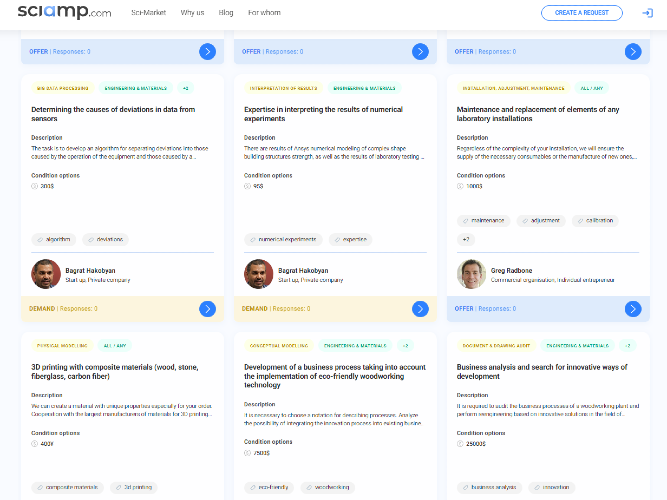Expand +2 more keyword tags on maintenance card
The image size is (667, 500).
click(466, 240)
